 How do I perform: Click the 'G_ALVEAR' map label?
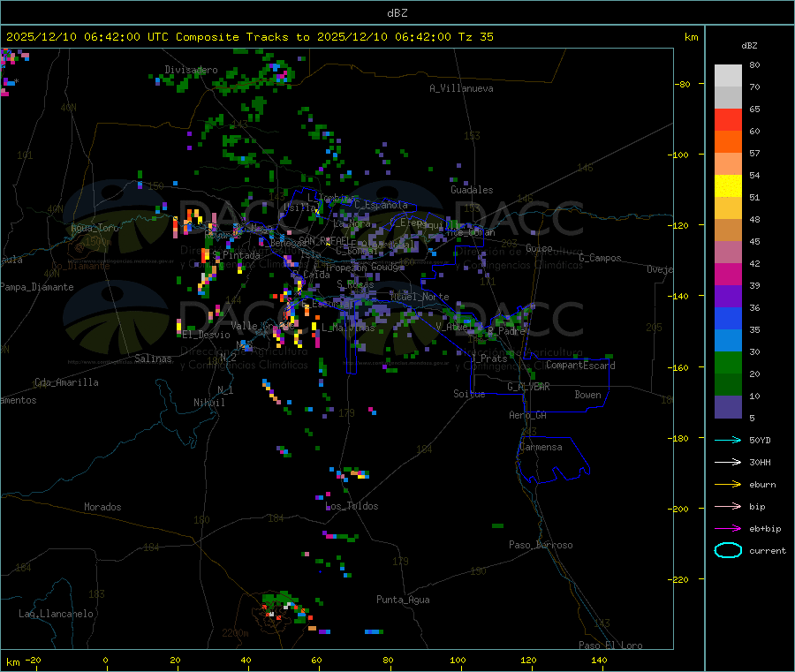click(528, 387)
